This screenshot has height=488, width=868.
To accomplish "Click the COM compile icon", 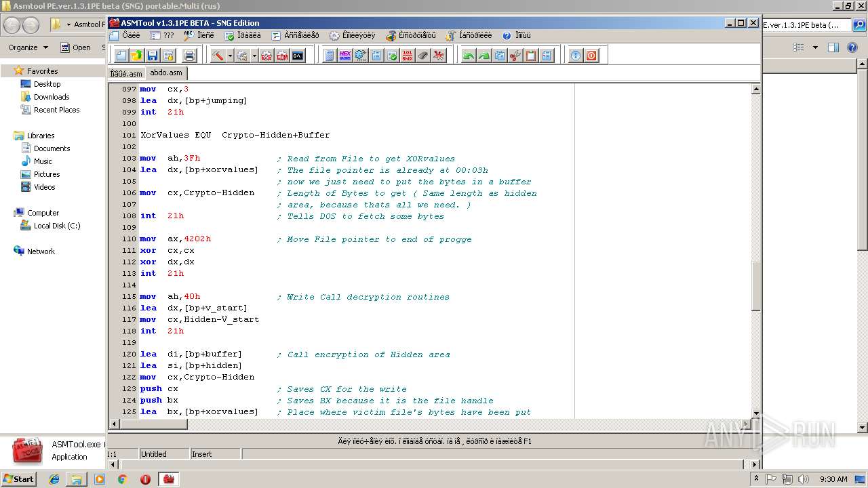I will point(282,56).
